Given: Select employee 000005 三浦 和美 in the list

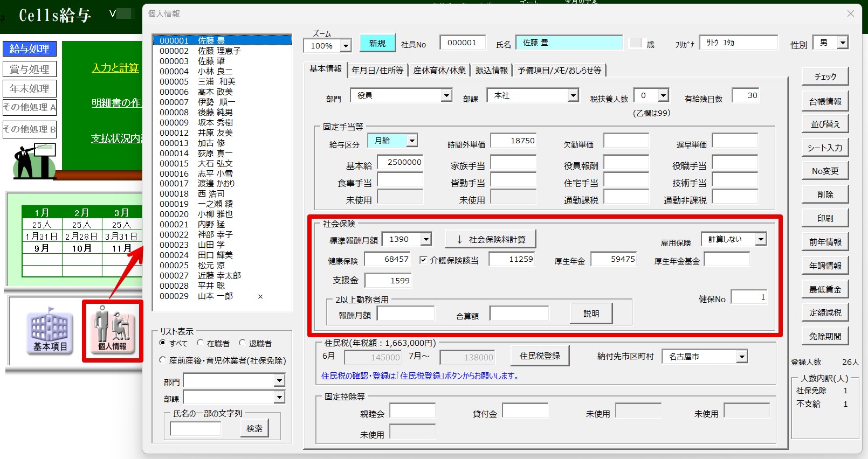Looking at the screenshot, I should tap(222, 81).
